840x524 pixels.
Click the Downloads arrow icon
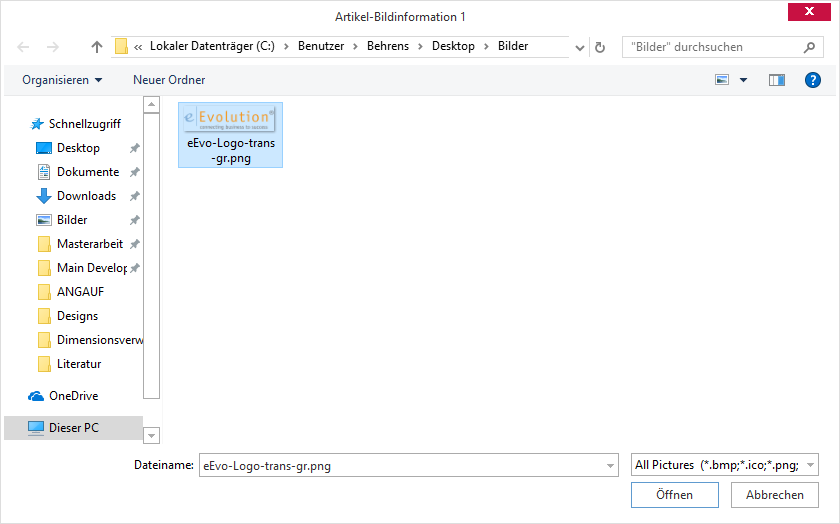pyautogui.click(x=44, y=196)
